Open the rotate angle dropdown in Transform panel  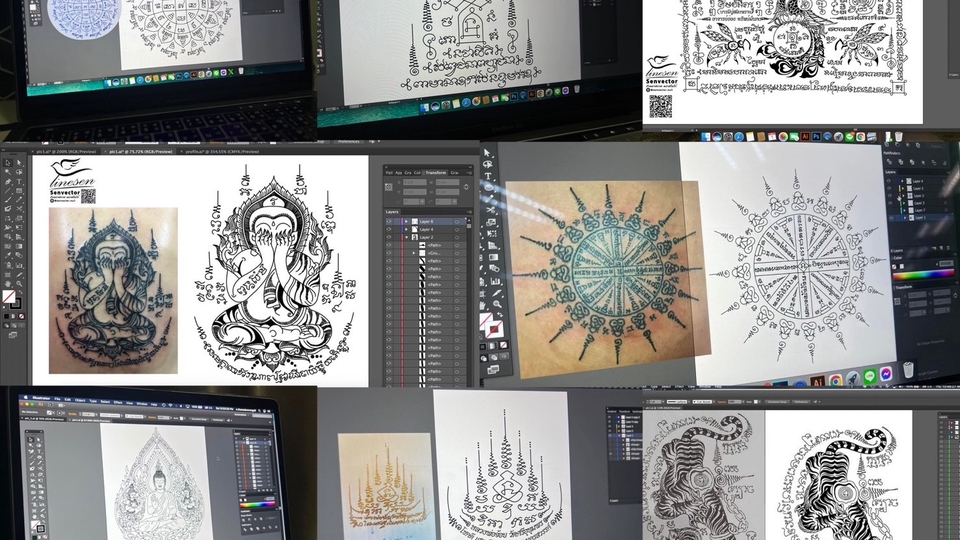coord(422,202)
